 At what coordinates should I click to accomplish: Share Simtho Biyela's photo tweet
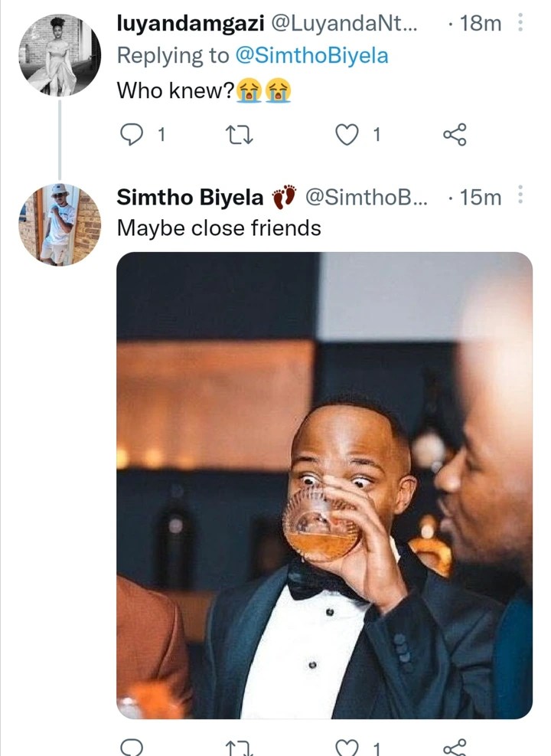pos(454,747)
